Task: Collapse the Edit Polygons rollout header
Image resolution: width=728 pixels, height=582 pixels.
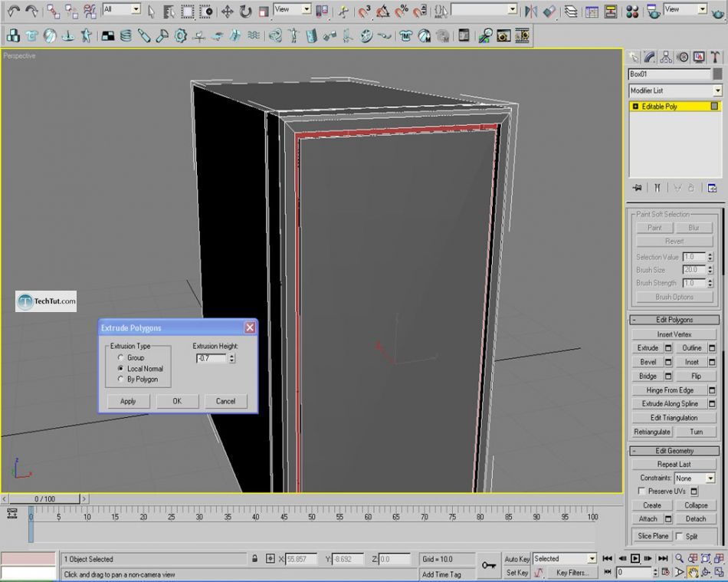Action: point(674,320)
